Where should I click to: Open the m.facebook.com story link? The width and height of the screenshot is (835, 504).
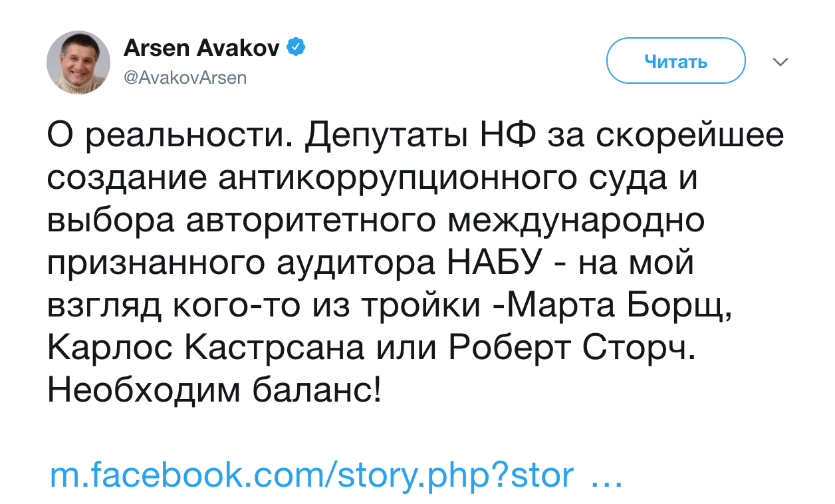click(311, 475)
